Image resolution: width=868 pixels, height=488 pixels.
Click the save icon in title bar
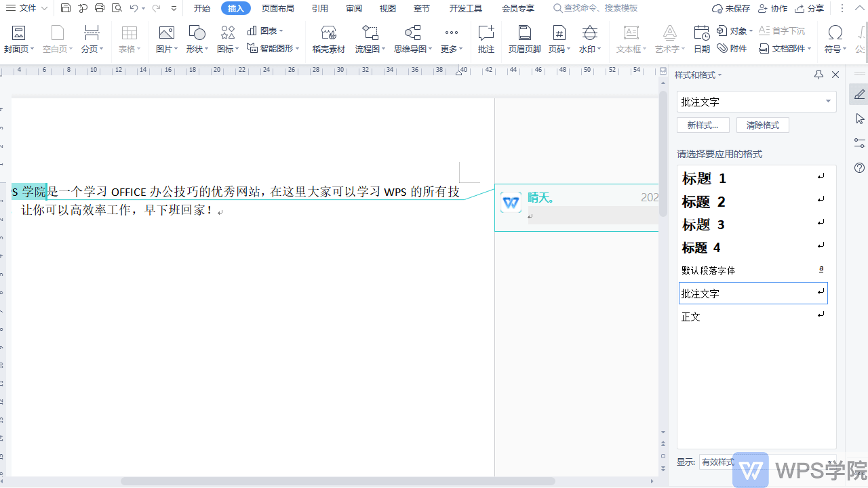[x=66, y=8]
